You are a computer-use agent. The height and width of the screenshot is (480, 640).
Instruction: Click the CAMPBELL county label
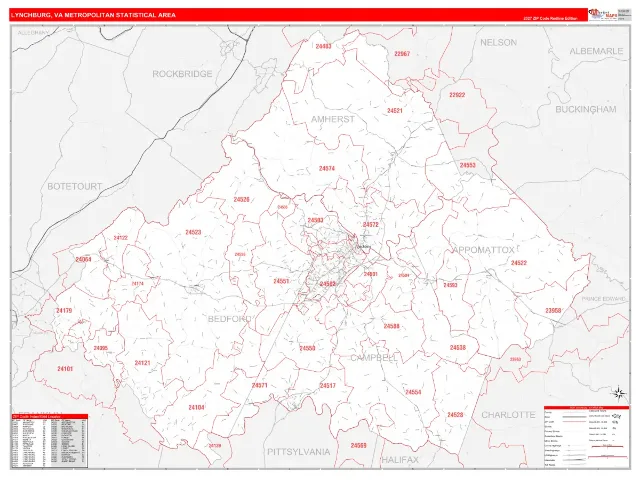374,358
